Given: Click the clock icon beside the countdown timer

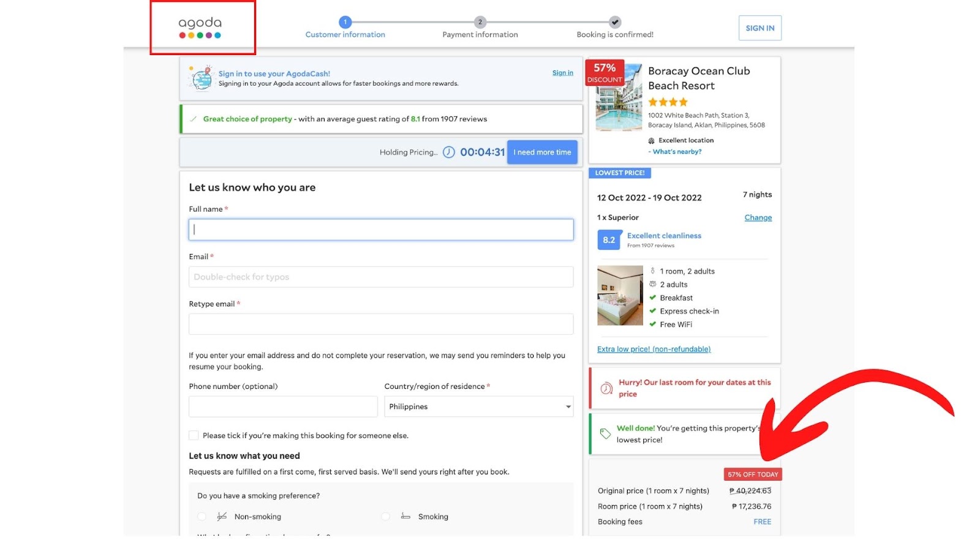Looking at the screenshot, I should click(x=449, y=152).
